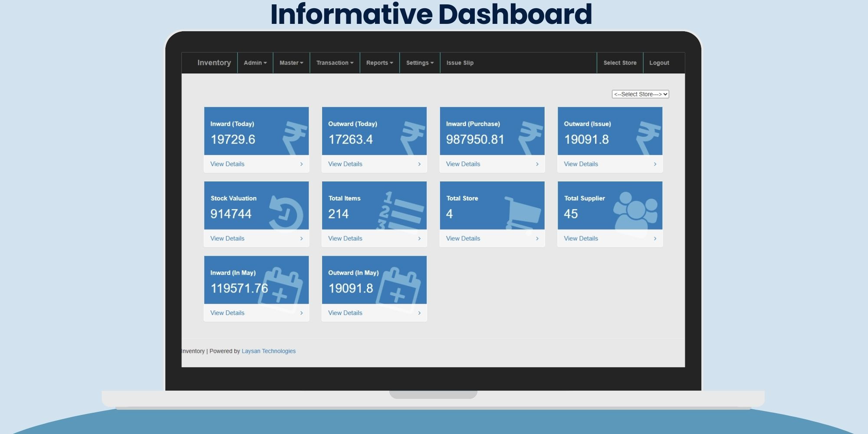
Task: Go to Issue Slip page
Action: 460,63
